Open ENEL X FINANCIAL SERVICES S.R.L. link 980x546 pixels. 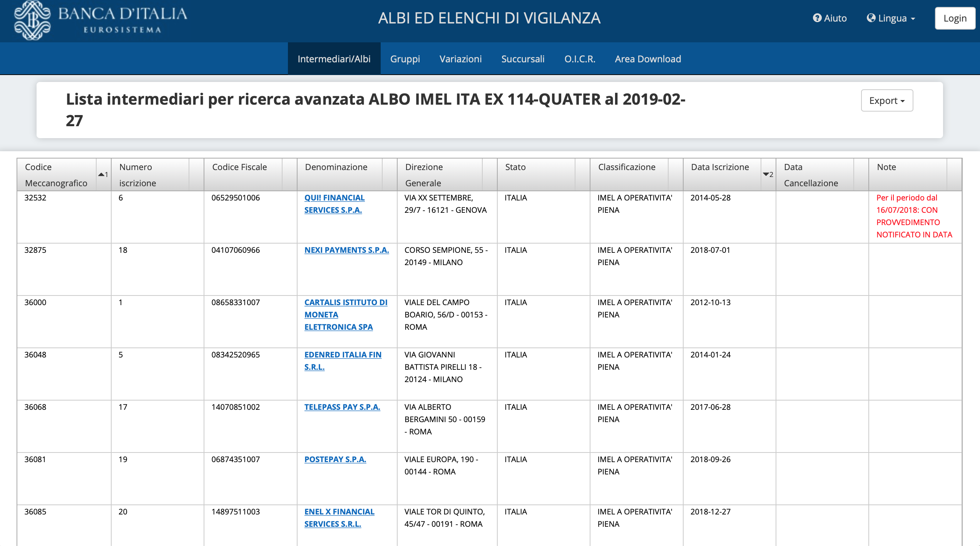click(339, 518)
